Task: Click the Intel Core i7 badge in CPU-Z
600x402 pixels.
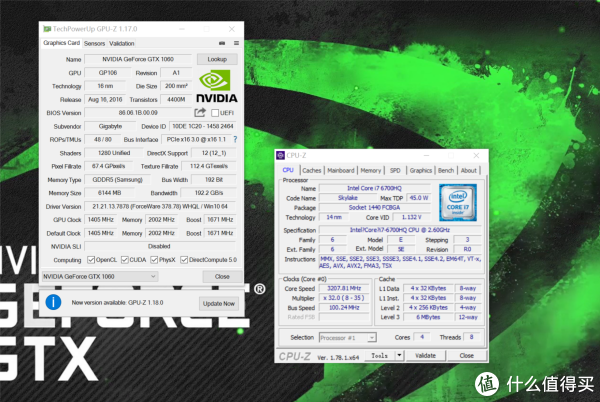Action: (x=458, y=202)
